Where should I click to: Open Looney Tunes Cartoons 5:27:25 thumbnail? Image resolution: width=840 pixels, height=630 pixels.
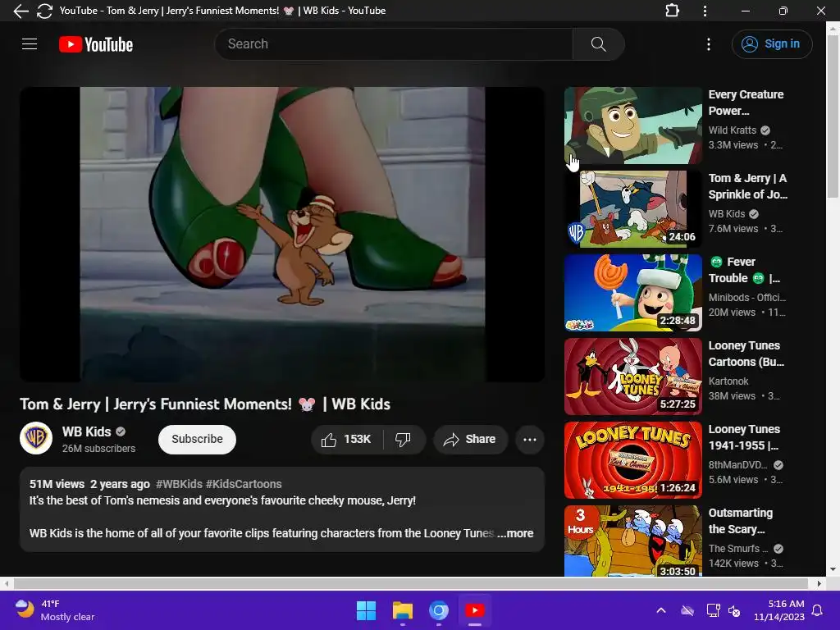point(632,376)
